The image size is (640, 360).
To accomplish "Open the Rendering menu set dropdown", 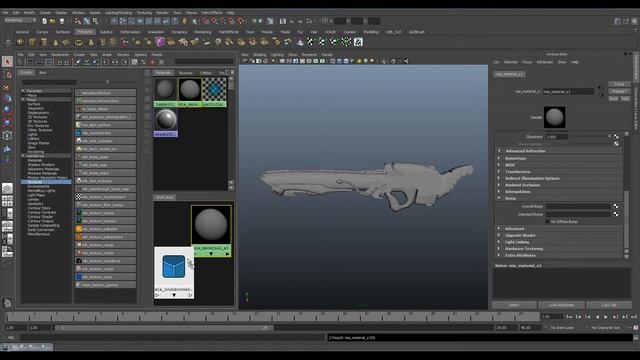I will pyautogui.click(x=20, y=20).
